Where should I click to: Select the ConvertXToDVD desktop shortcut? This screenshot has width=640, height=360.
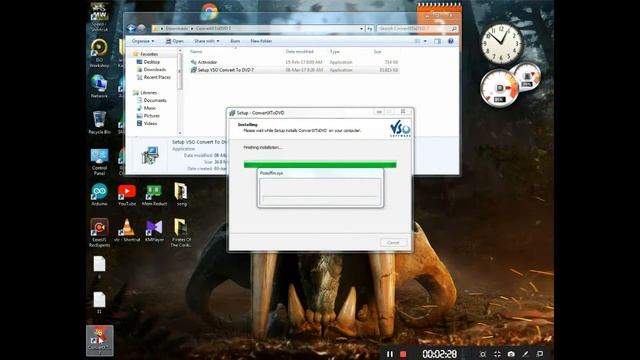coord(100,340)
